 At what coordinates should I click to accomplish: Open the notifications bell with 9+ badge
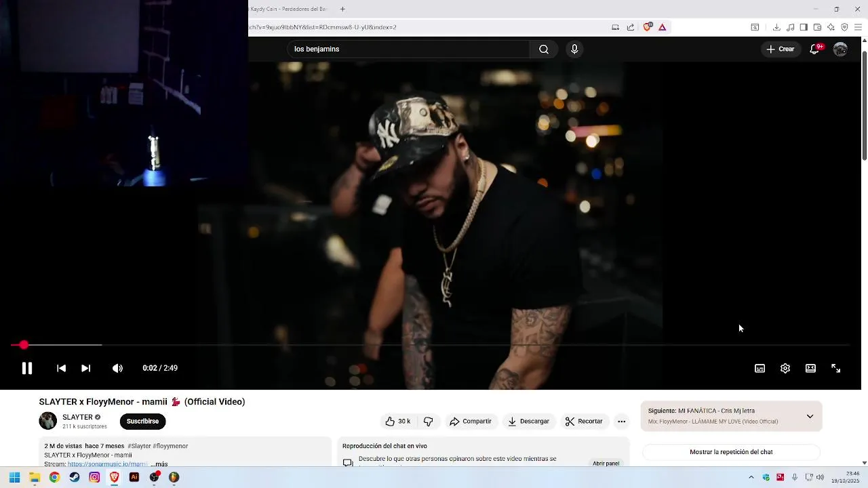pyautogui.click(x=815, y=49)
